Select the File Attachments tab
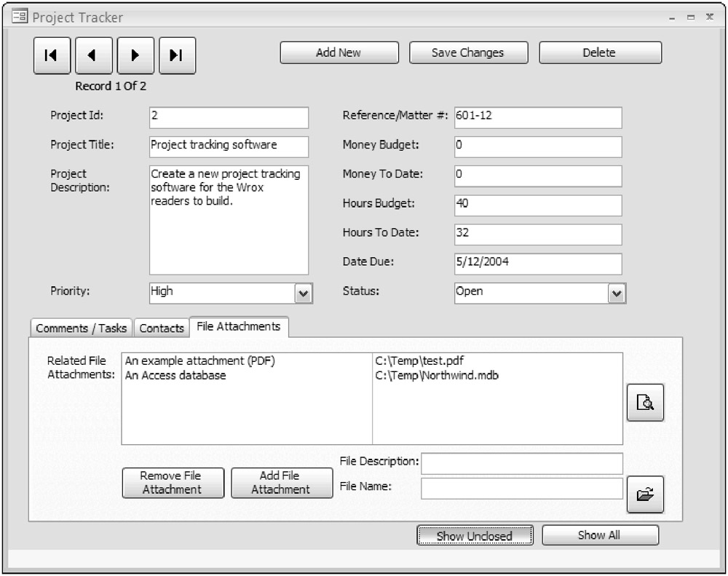 (x=238, y=327)
